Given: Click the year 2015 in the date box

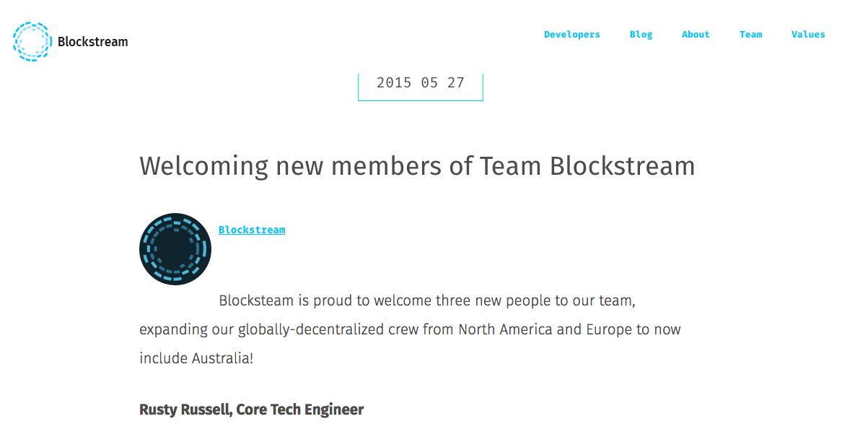Looking at the screenshot, I should pos(394,82).
